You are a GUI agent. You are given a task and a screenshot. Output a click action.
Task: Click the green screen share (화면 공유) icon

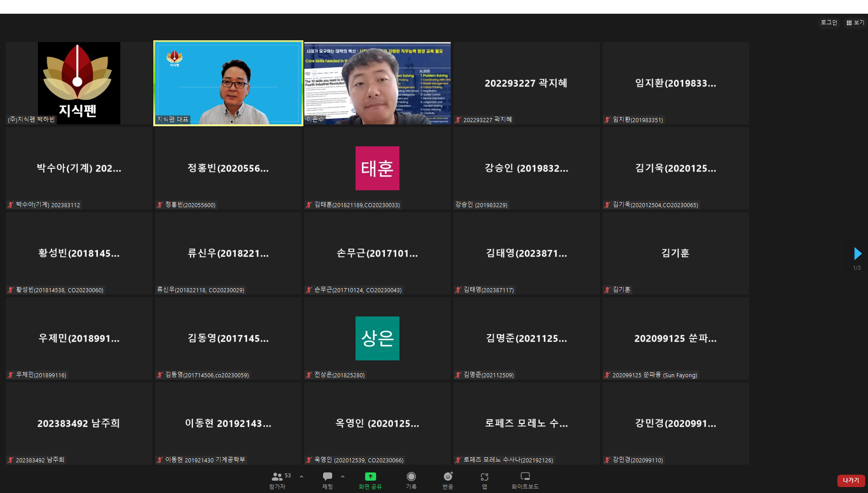[370, 477]
